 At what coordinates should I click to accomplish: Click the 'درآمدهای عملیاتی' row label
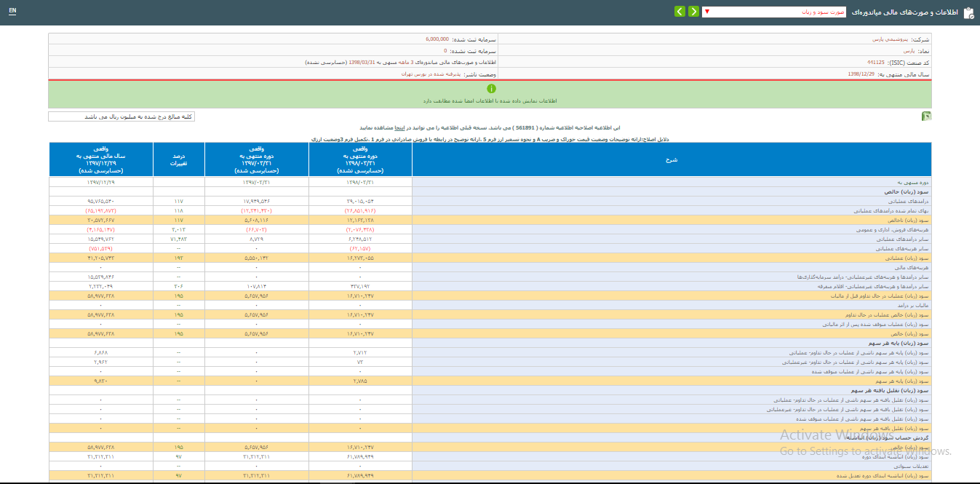coord(909,201)
